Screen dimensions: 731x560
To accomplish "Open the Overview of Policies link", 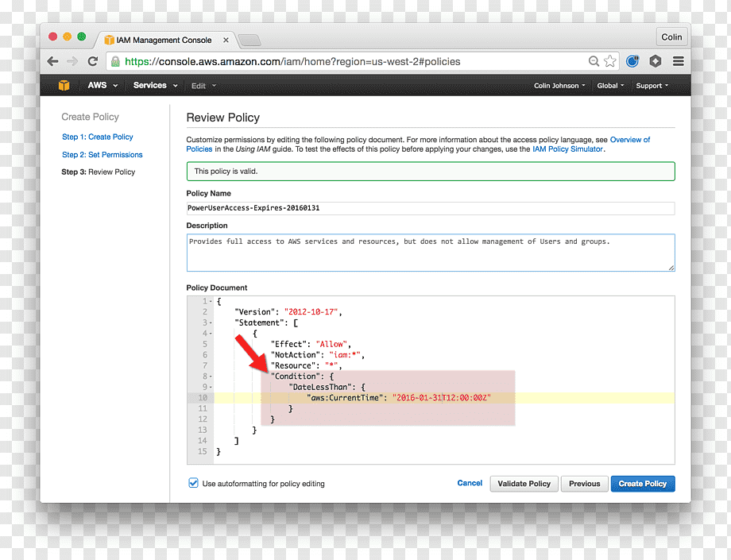I will (630, 139).
